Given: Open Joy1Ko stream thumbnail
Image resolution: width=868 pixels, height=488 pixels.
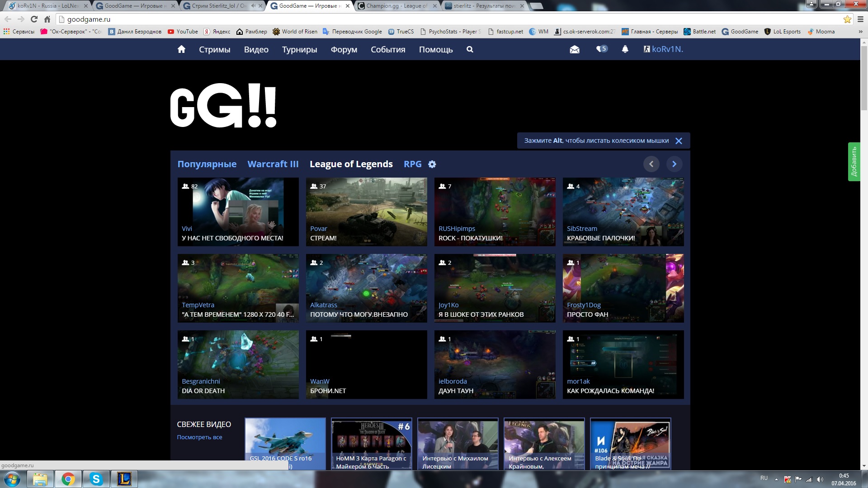Looking at the screenshot, I should click(495, 288).
